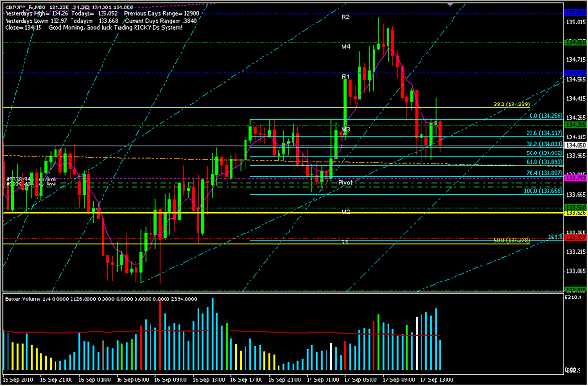Click the tallest red volume bar
Viewport: 588px width, 386px height.
(x=160, y=335)
